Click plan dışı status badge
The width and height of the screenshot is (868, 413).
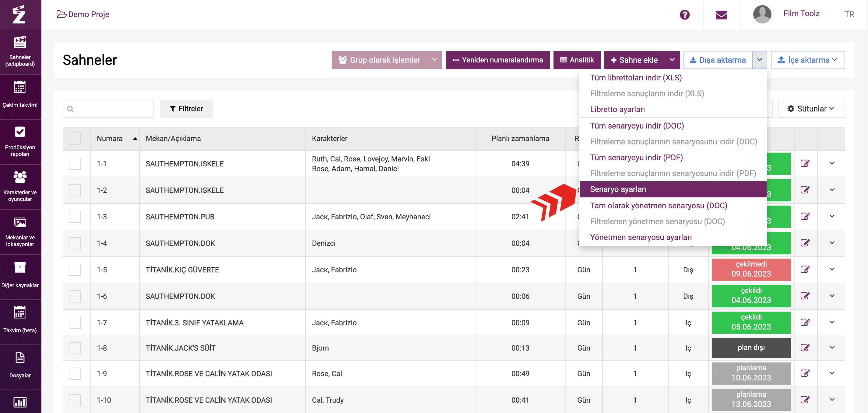(x=751, y=348)
